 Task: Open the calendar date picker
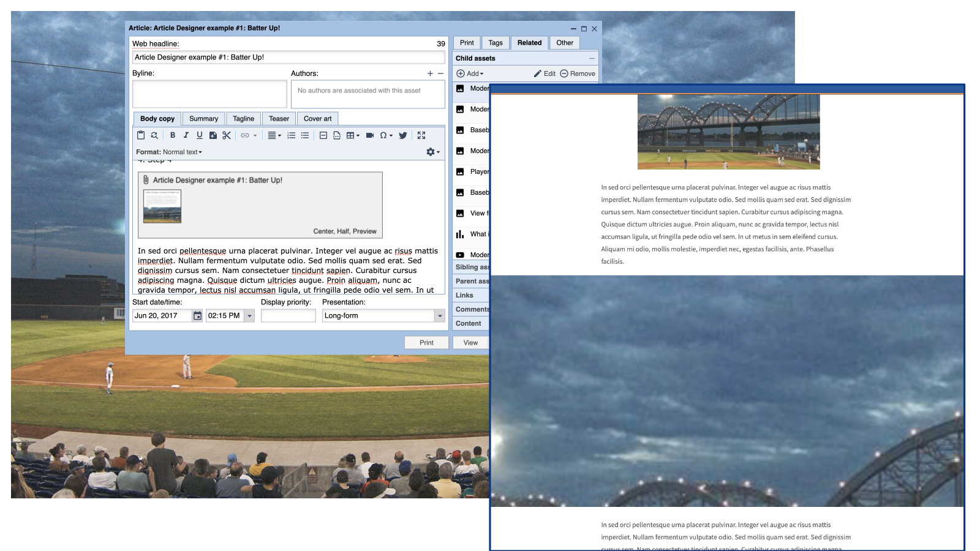click(197, 316)
